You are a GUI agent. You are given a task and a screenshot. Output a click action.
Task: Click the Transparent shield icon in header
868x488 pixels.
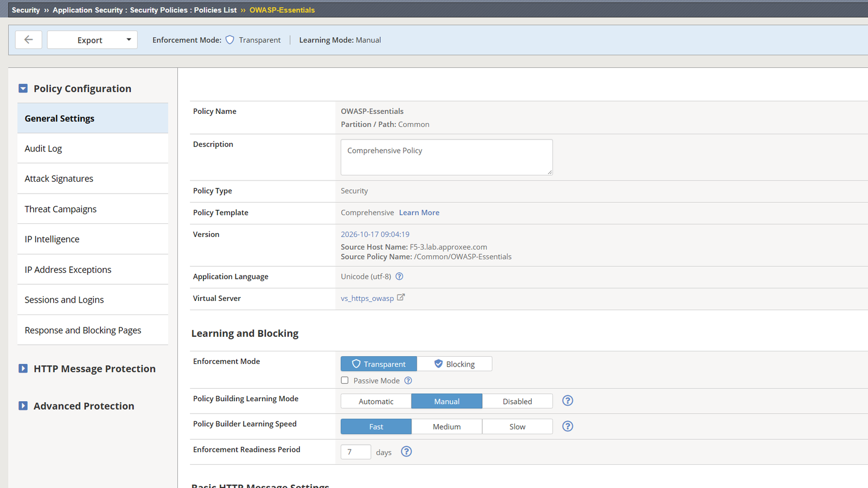pos(230,40)
